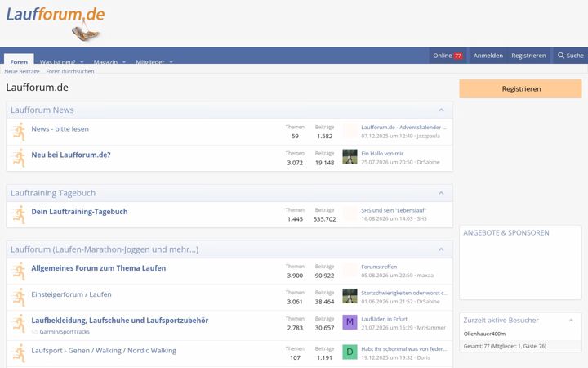Open latest post Forumstreffen

[x=379, y=267]
